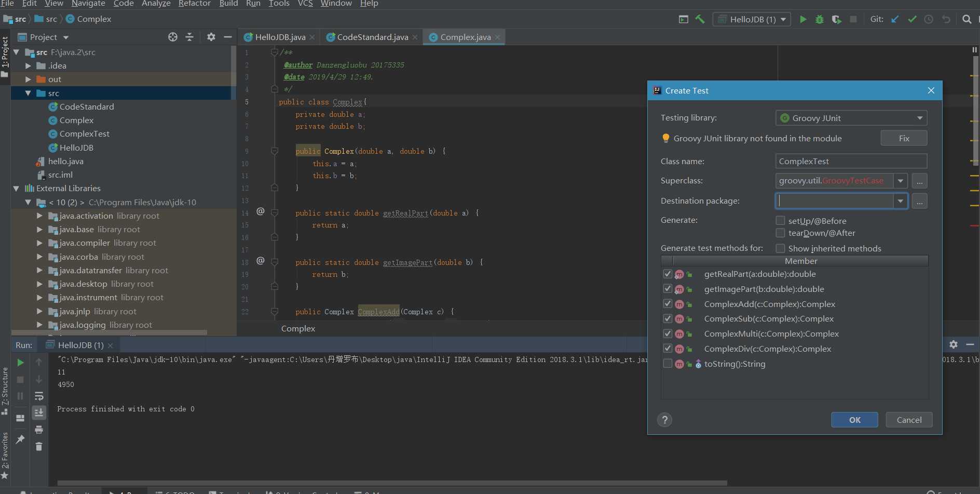
Task: Clear Run console with trash icon
Action: point(39,446)
